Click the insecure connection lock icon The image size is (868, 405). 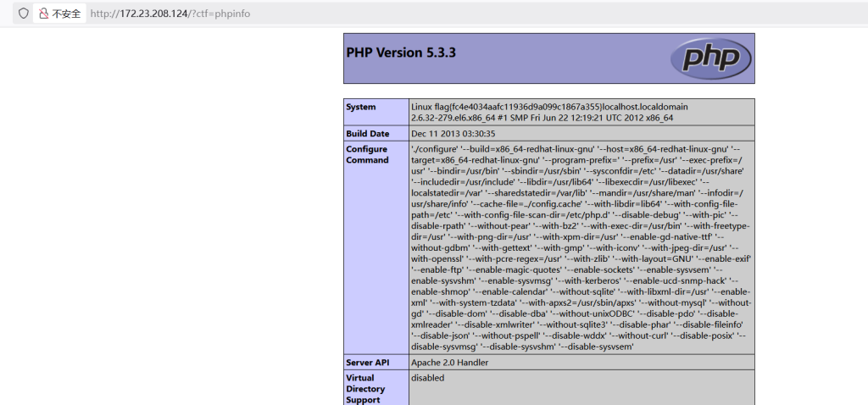(44, 14)
